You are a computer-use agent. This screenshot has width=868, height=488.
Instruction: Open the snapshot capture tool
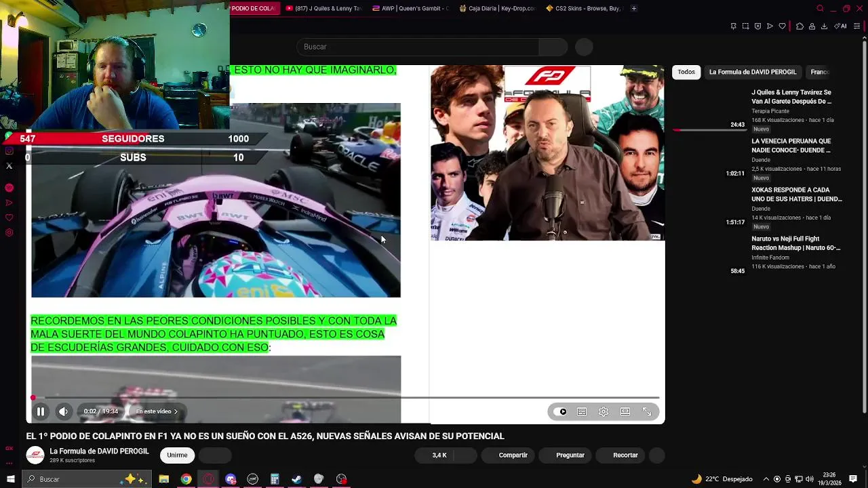pyautogui.click(x=745, y=26)
